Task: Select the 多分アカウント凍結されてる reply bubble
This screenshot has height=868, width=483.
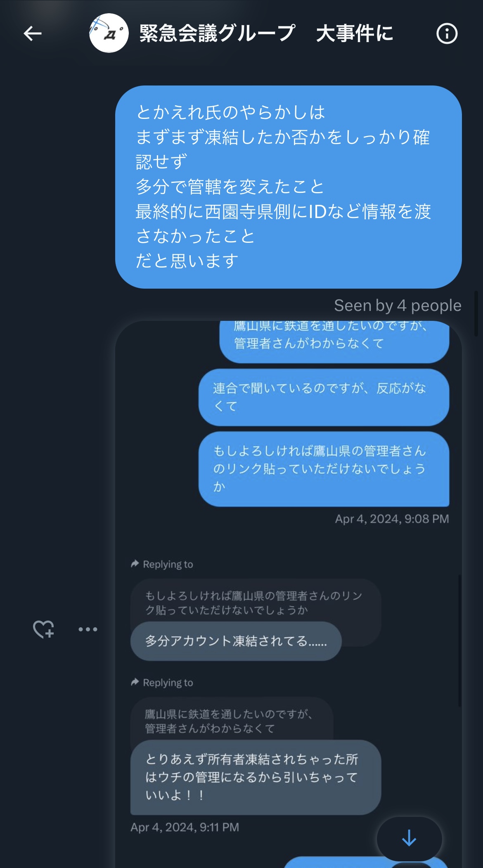Action: [x=236, y=641]
